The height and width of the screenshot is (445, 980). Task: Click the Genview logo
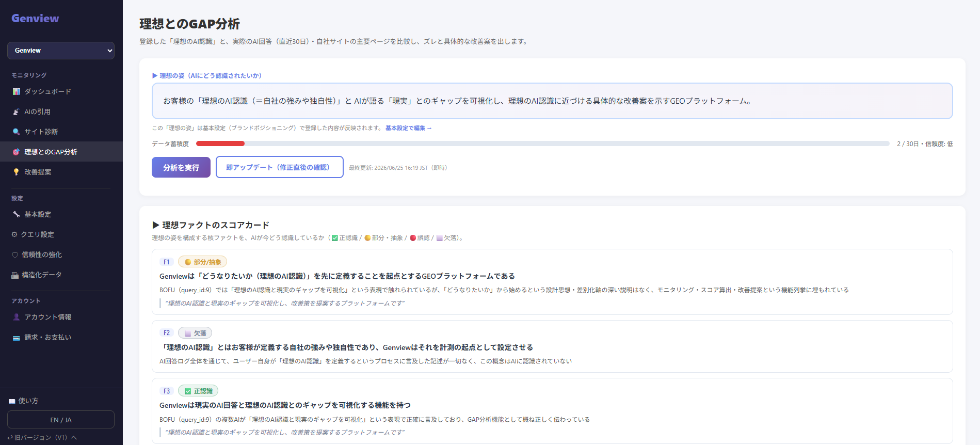click(35, 19)
